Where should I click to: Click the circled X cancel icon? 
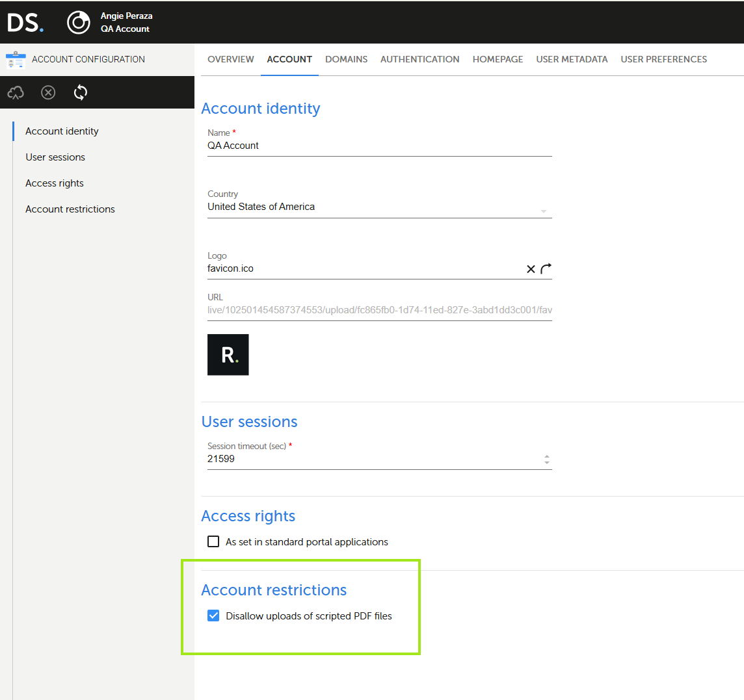click(48, 92)
